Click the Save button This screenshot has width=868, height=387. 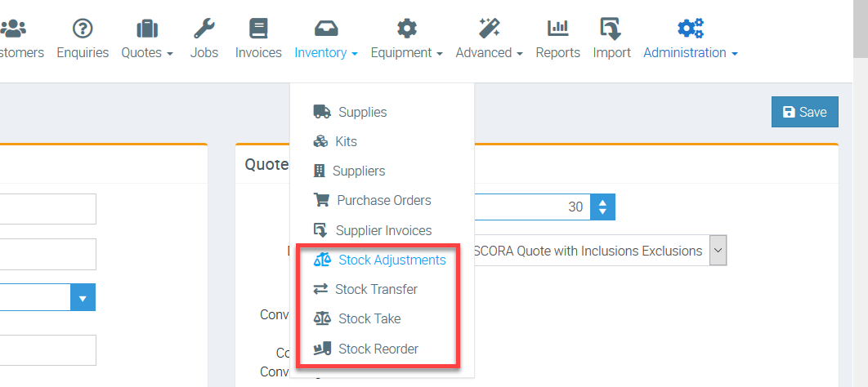805,112
